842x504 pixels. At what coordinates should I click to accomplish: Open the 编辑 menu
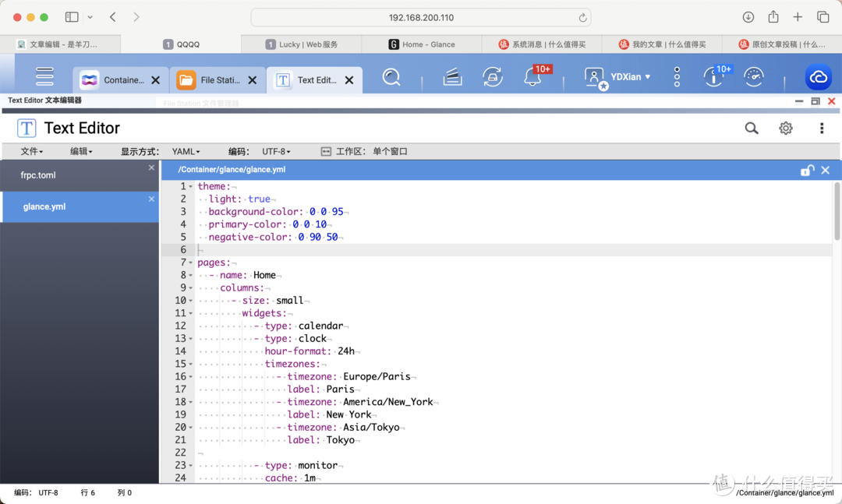point(81,152)
